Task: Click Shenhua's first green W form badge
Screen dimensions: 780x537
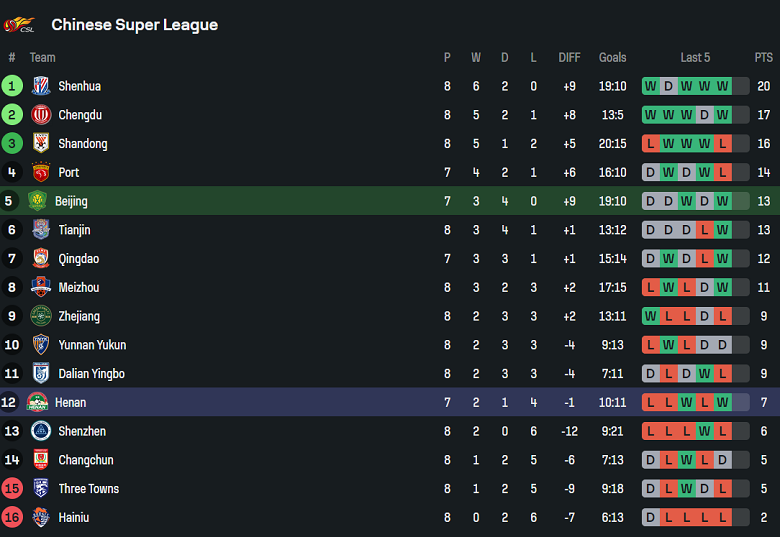Action: [x=651, y=86]
